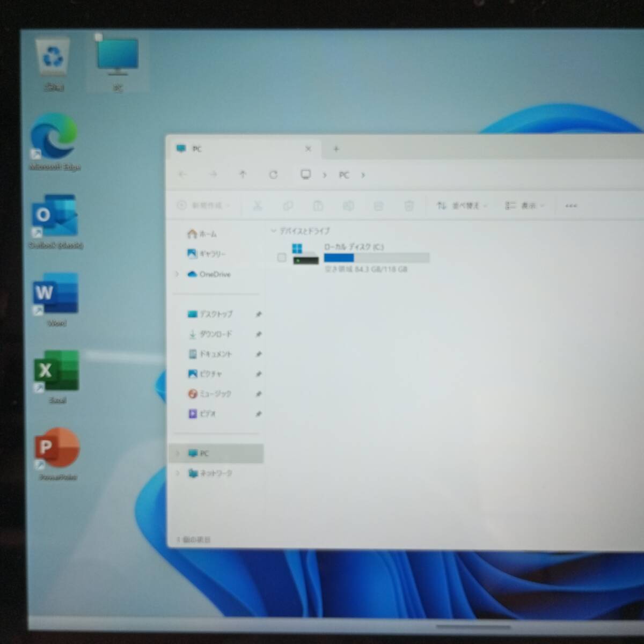Open デスクトップ quick access folder
The image size is (644, 644).
point(210,314)
